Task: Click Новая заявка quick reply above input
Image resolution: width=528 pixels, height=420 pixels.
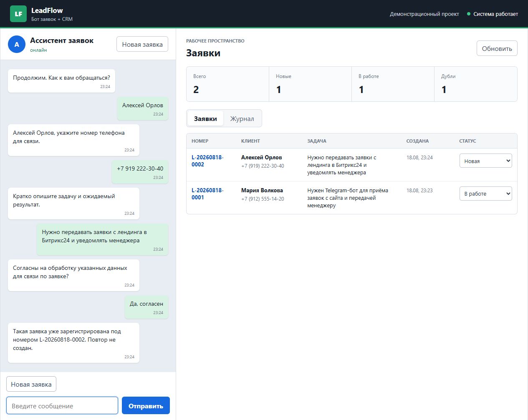Action: coord(31,384)
